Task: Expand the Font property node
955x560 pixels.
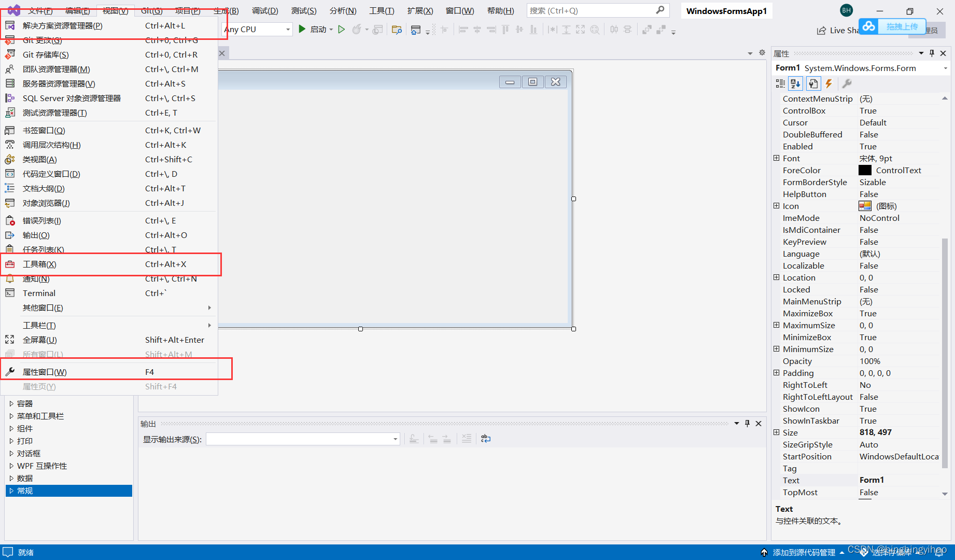Action: (776, 158)
